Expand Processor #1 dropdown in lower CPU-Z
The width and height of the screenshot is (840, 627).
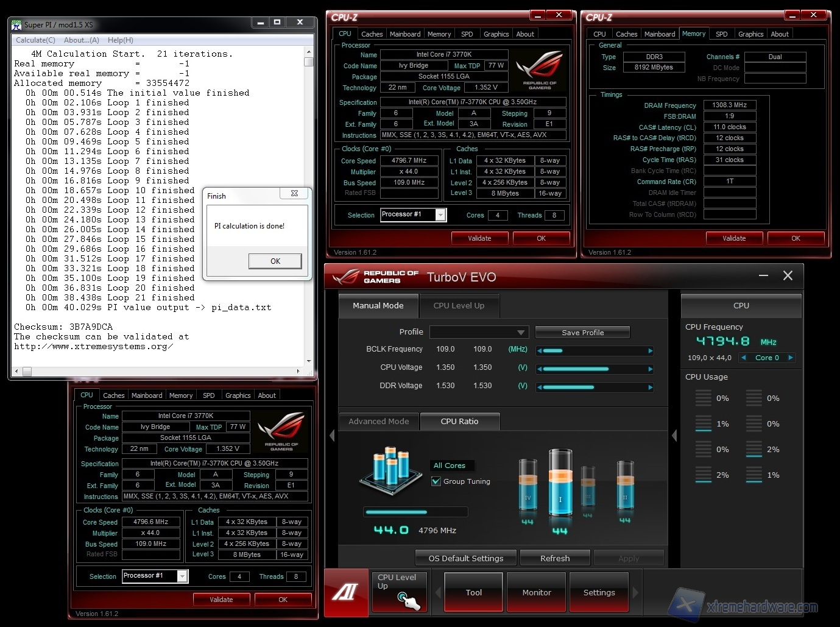pos(182,576)
